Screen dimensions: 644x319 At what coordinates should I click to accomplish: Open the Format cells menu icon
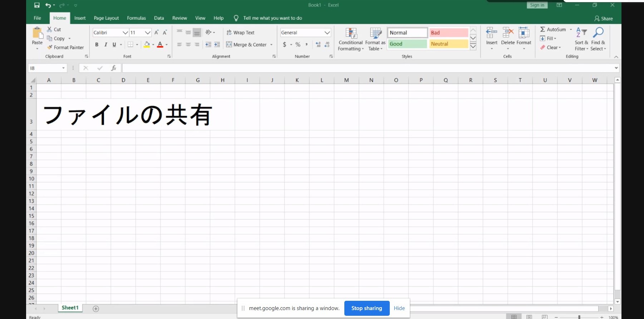[524, 33]
